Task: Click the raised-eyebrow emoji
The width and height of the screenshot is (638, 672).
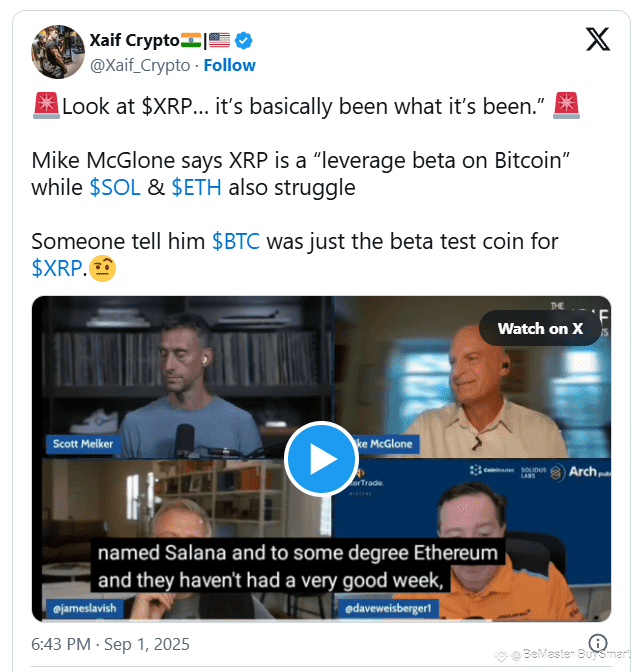Action: tap(102, 269)
